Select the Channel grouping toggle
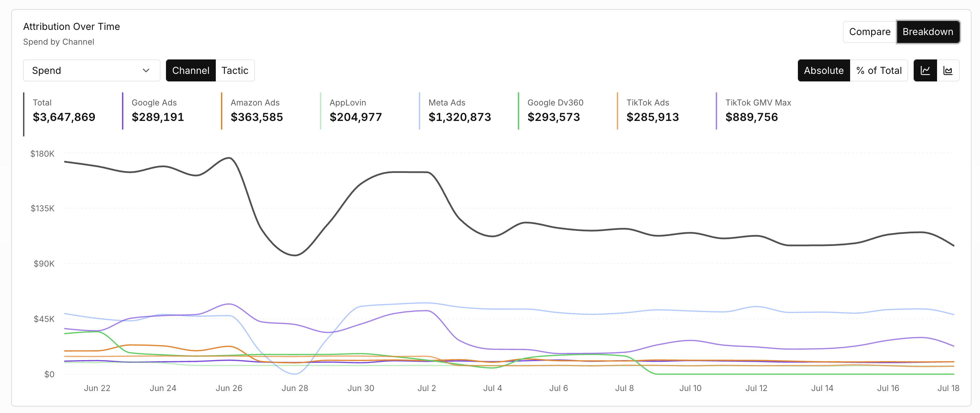Screen dimensions: 980x413 point(191,70)
